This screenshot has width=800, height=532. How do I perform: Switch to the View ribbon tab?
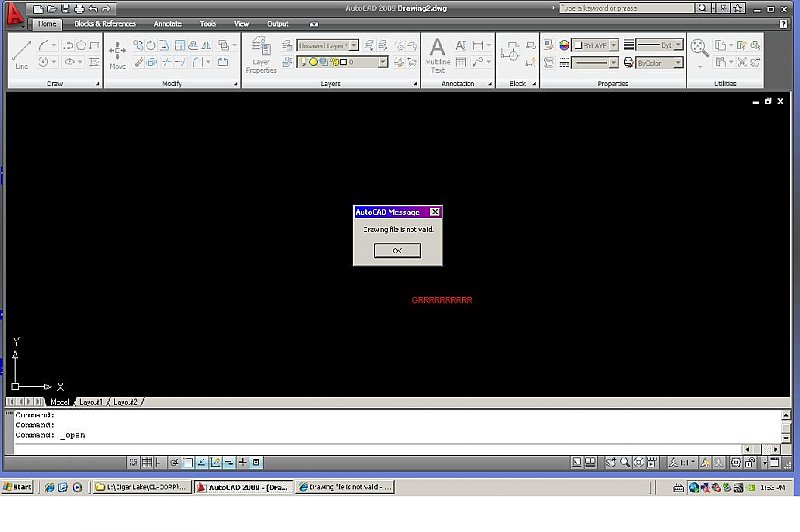tap(241, 24)
